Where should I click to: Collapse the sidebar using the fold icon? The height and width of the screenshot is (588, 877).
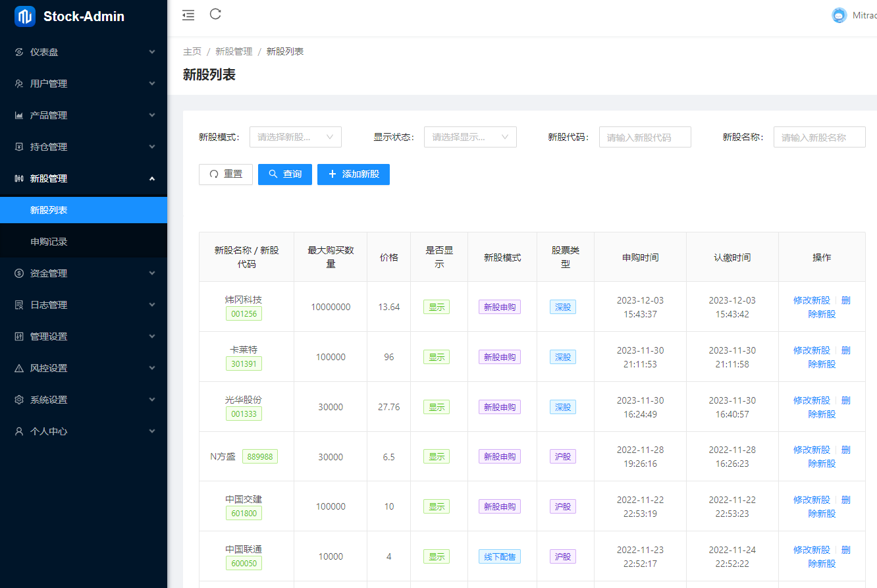pos(188,15)
